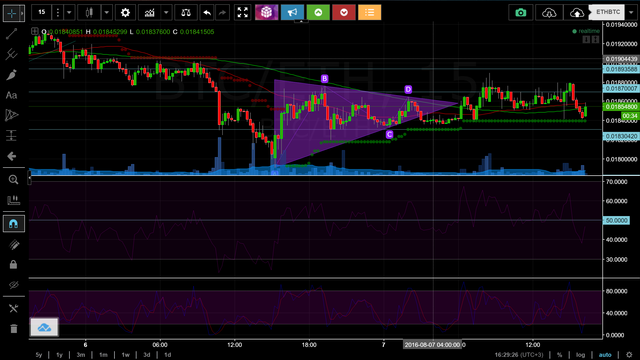
Task: Take a chart snapshot with camera icon
Action: [x=520, y=13]
